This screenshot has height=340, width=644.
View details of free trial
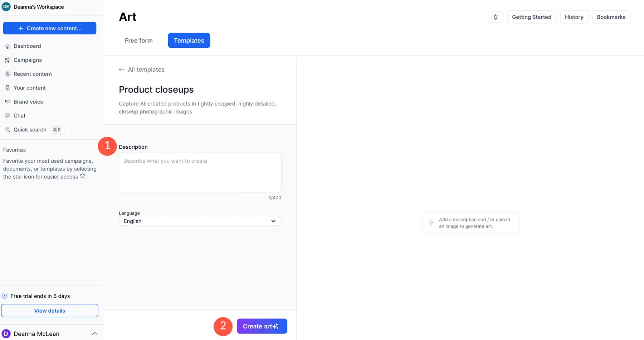pyautogui.click(x=50, y=310)
